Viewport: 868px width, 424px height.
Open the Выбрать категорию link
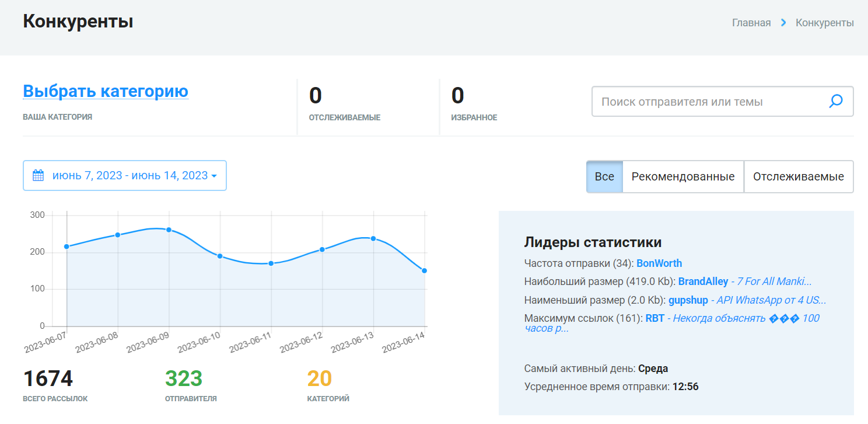(106, 91)
